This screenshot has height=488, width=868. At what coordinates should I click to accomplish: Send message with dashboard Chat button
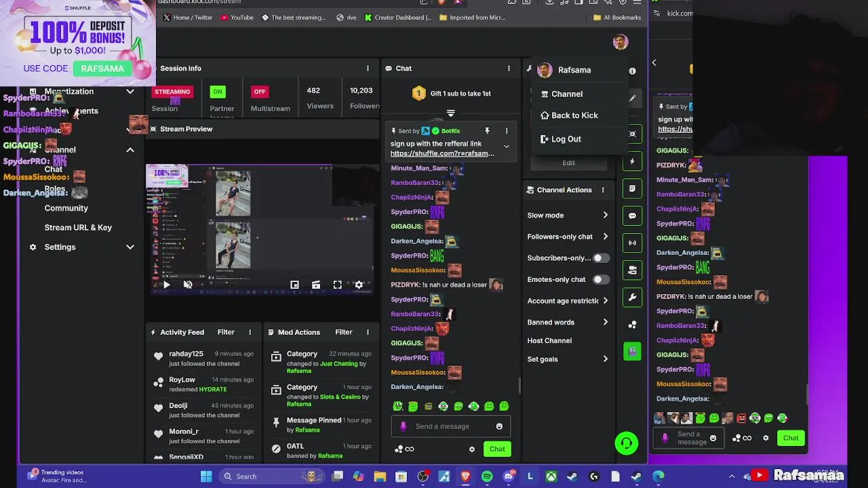pyautogui.click(x=497, y=449)
